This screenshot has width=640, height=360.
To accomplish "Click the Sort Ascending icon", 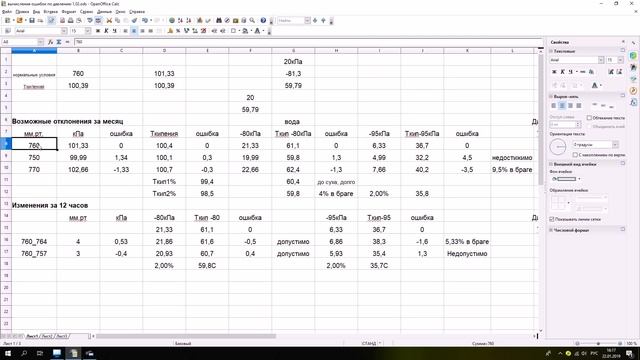I will pos(180,20).
